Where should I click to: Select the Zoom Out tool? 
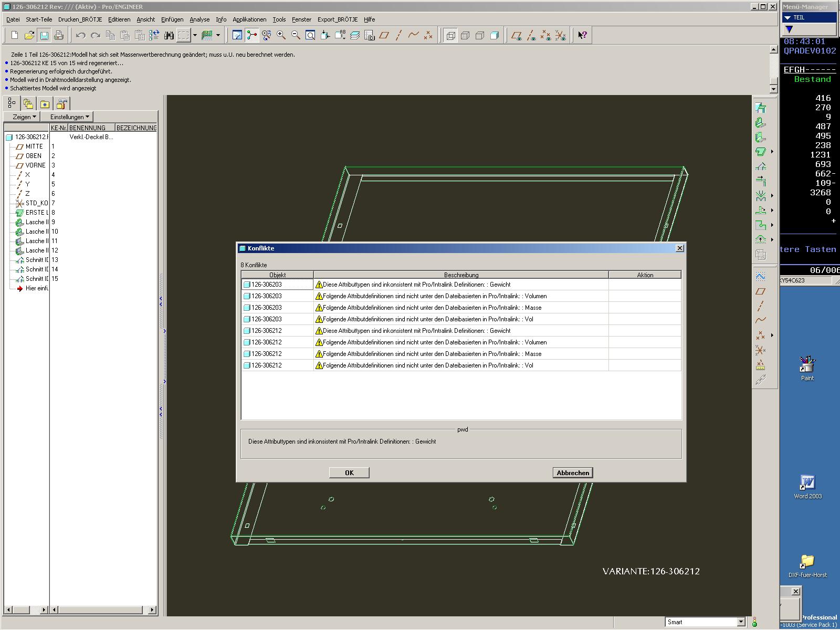[295, 35]
